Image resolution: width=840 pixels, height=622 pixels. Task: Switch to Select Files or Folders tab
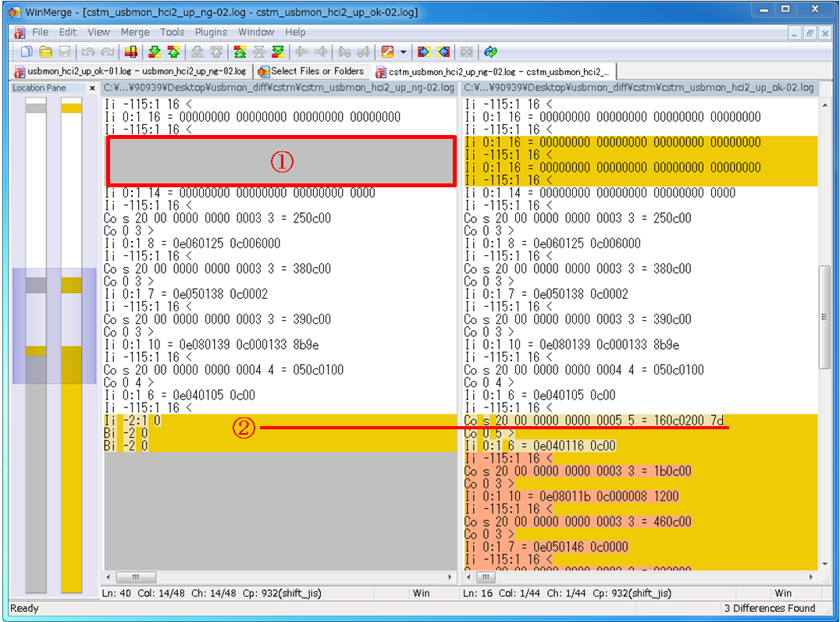(x=311, y=71)
